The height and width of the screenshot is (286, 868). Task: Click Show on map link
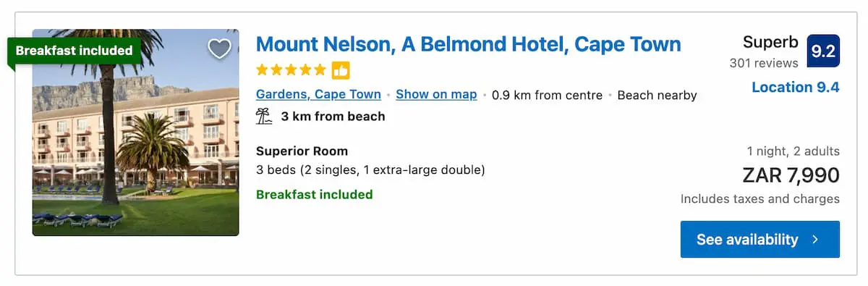(x=436, y=94)
